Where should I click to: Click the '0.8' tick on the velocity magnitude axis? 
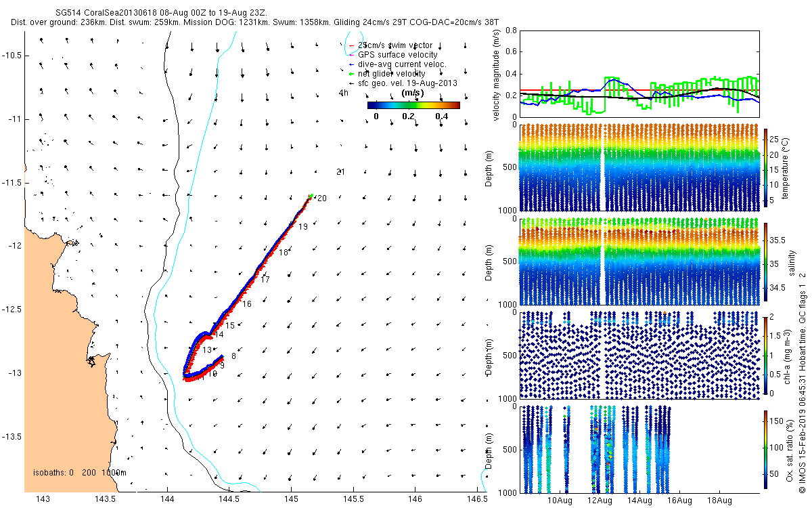point(511,30)
